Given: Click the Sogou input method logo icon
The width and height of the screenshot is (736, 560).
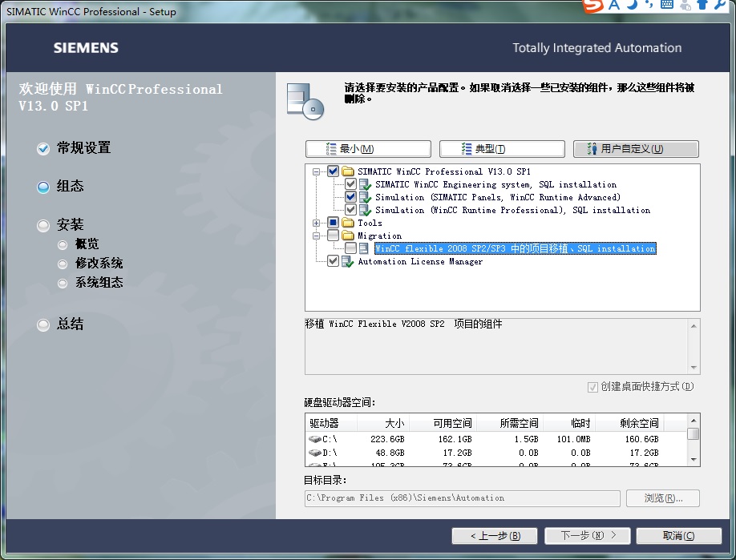Looking at the screenshot, I should pos(592,6).
